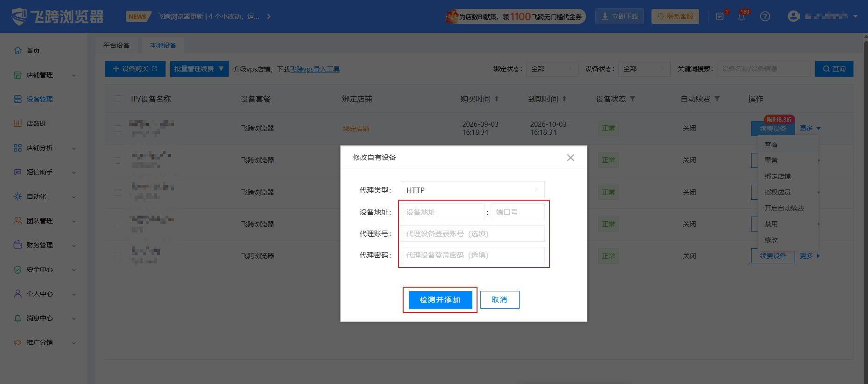
Task: Click the 飞跨浏览器 logo
Action: point(57,16)
